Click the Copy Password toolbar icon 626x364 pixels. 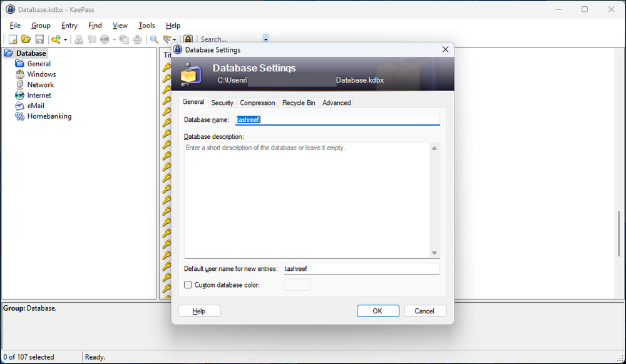(92, 39)
